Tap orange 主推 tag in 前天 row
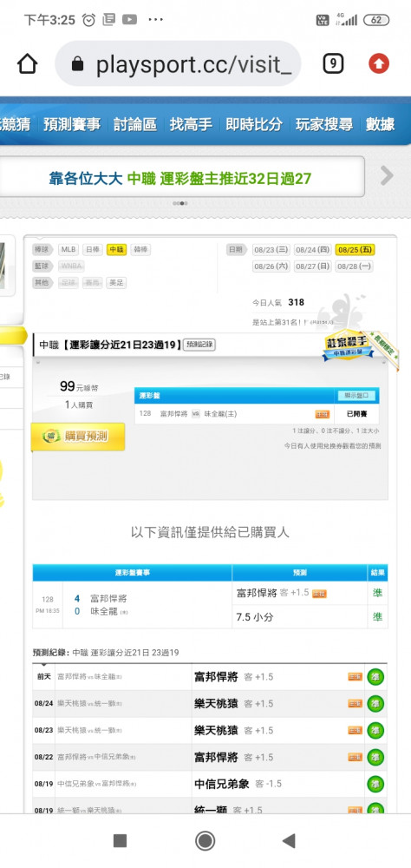Viewport: 411px width, 868px height. (x=356, y=676)
